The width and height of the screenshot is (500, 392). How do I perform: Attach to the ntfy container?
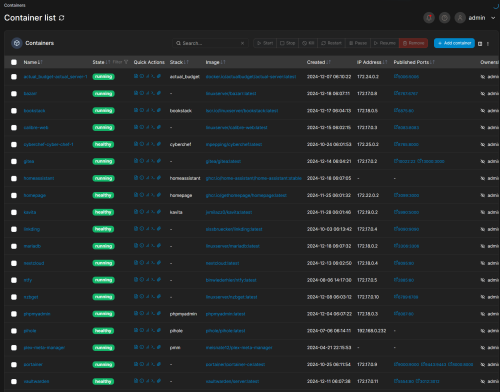159,280
